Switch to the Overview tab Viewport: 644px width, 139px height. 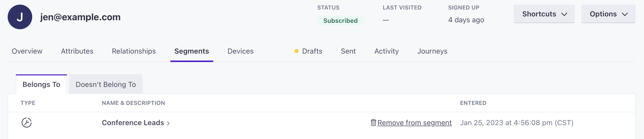coord(27,51)
